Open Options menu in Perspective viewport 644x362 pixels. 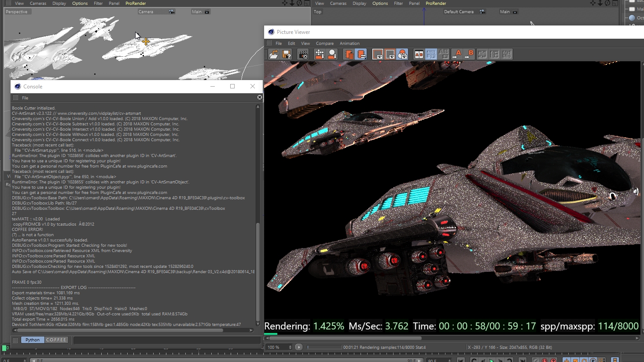pyautogui.click(x=80, y=4)
